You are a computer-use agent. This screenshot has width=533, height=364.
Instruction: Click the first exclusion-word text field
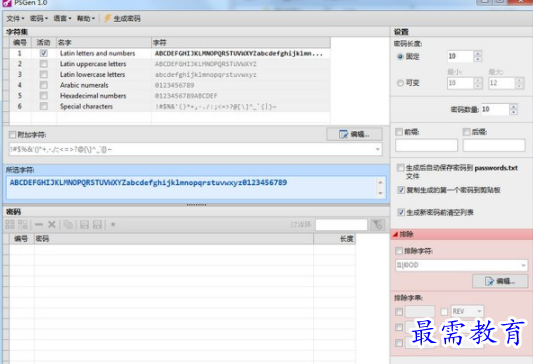click(420, 311)
